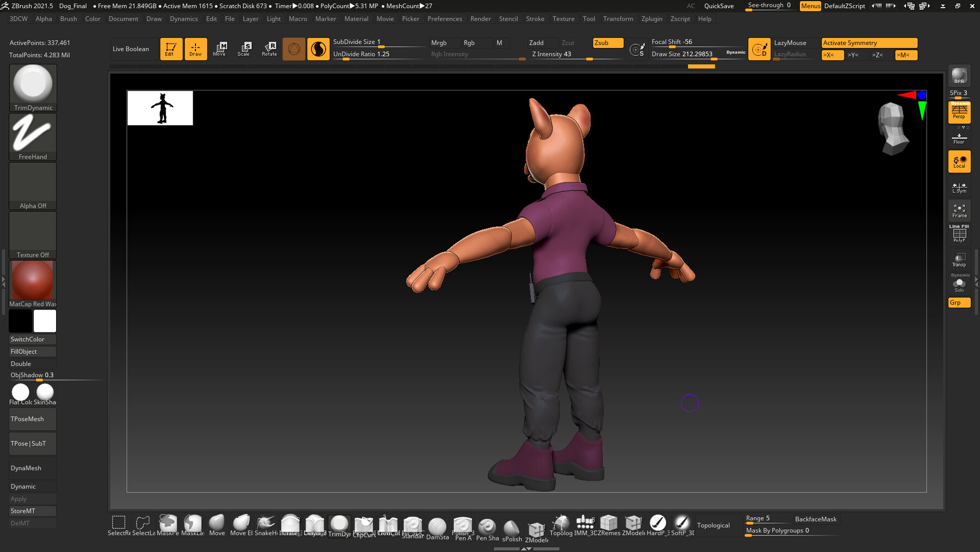980x552 pixels.
Task: Select the SoftP_3D paint brush
Action: tap(682, 525)
